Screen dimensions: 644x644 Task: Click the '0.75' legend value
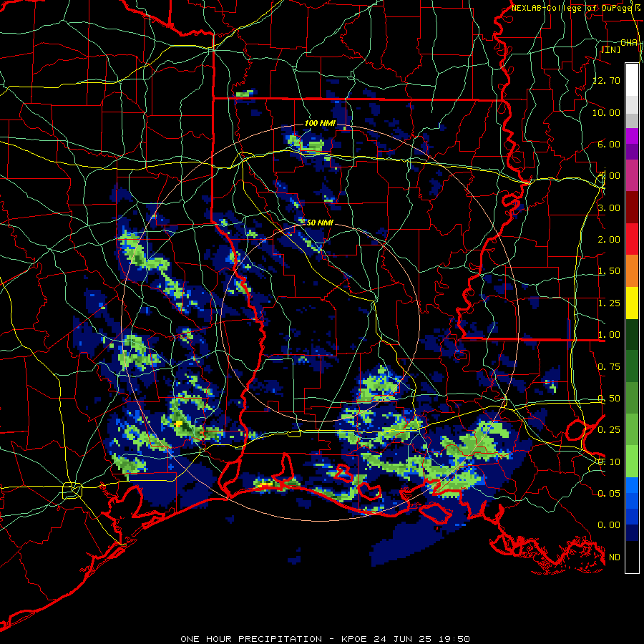coord(609,367)
